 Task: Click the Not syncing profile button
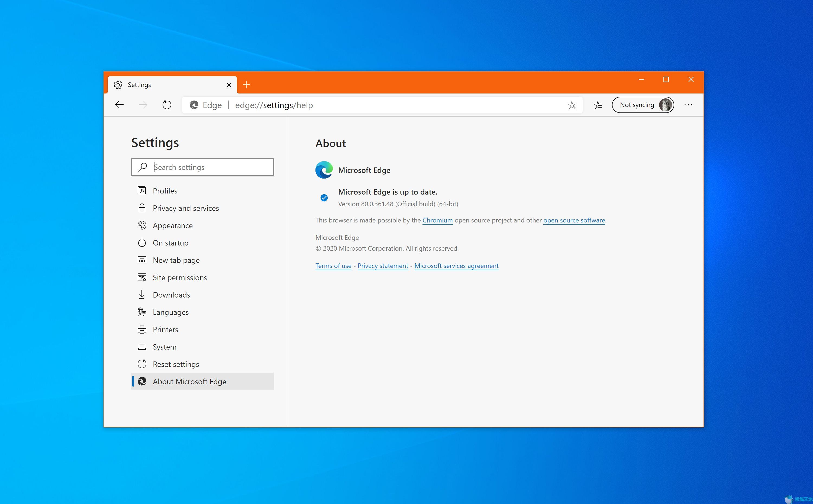643,105
